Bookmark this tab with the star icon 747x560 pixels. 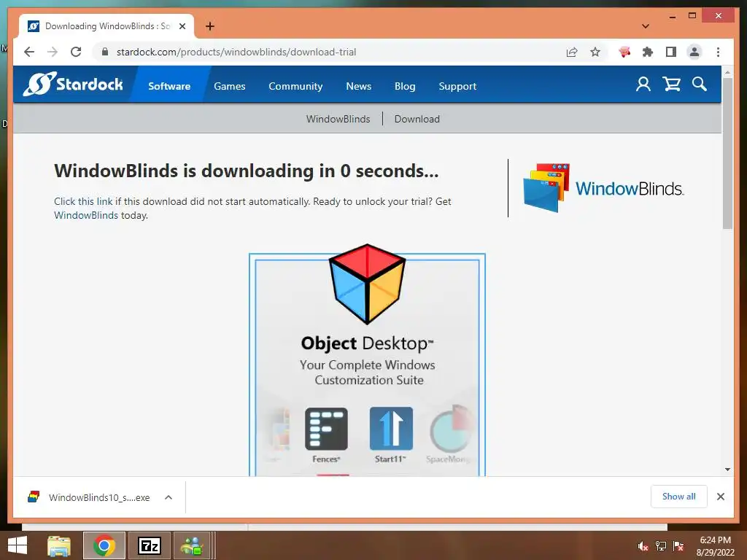(x=595, y=52)
